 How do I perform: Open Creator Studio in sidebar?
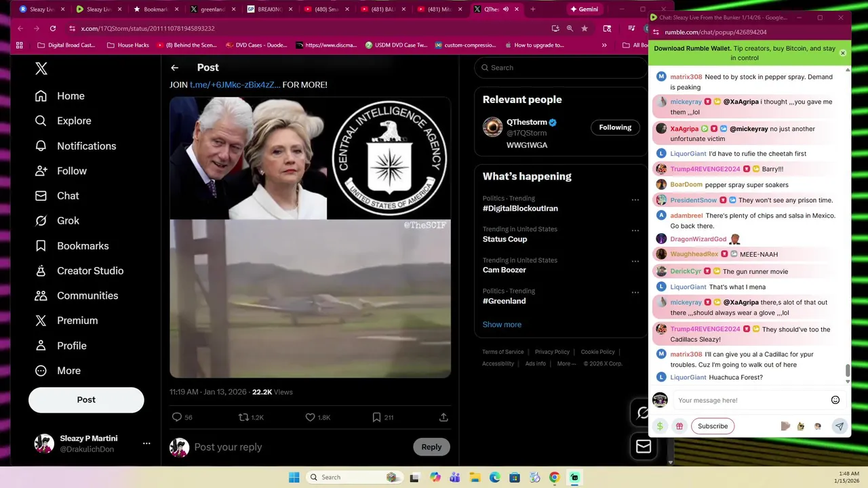point(79,270)
